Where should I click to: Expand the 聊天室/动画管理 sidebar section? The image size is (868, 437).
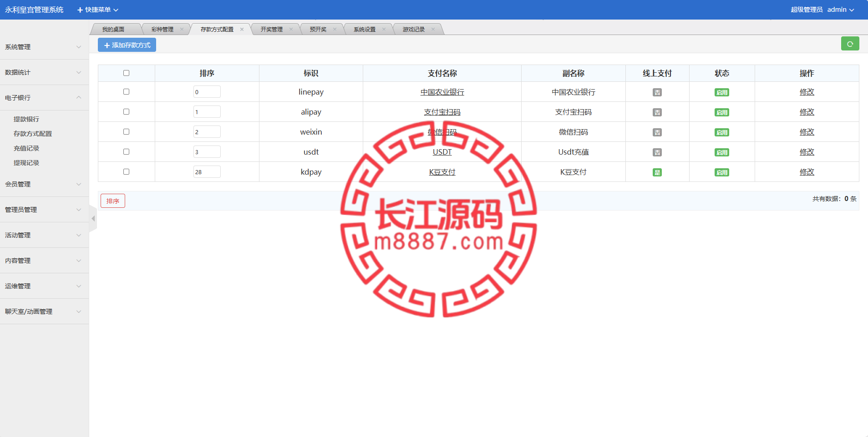click(44, 311)
